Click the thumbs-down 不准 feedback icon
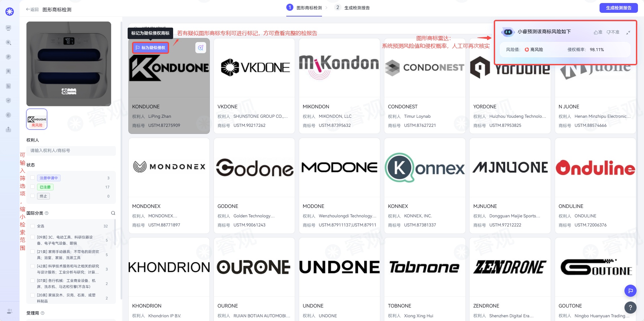644x321 pixels. click(613, 32)
